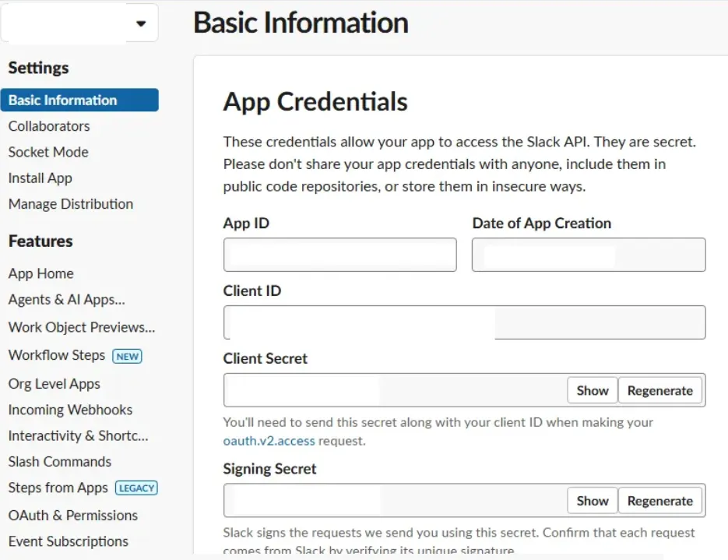Regenerate the Client Secret

[x=660, y=390]
